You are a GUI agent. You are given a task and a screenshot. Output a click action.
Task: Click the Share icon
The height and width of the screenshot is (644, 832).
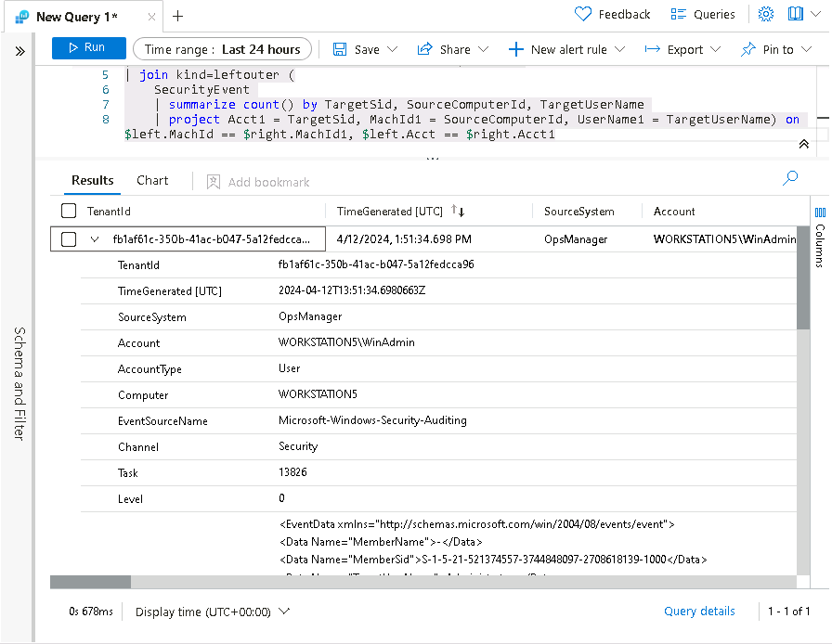424,49
